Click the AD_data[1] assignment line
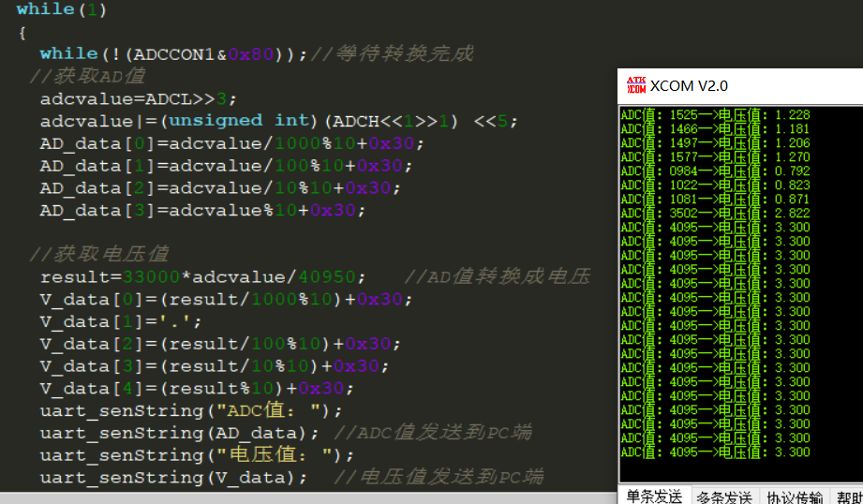 (x=226, y=166)
